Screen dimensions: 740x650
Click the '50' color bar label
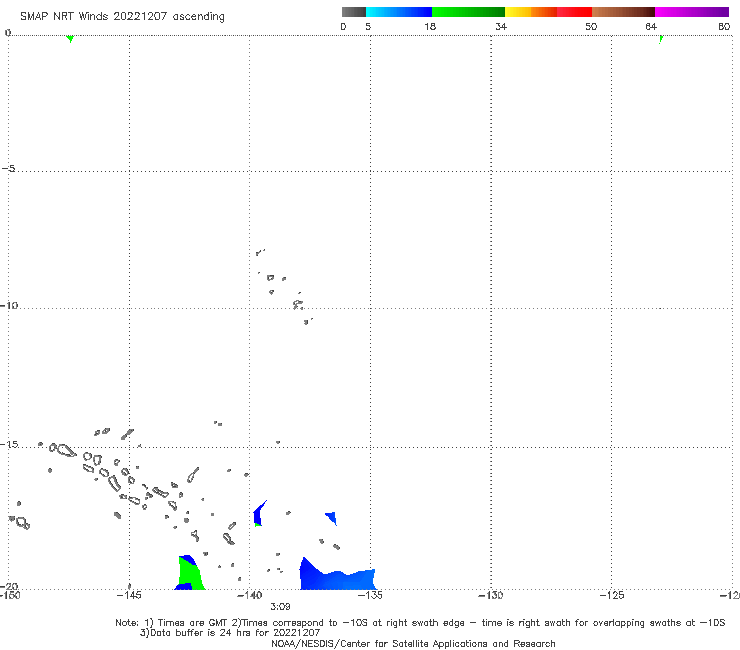(591, 26)
